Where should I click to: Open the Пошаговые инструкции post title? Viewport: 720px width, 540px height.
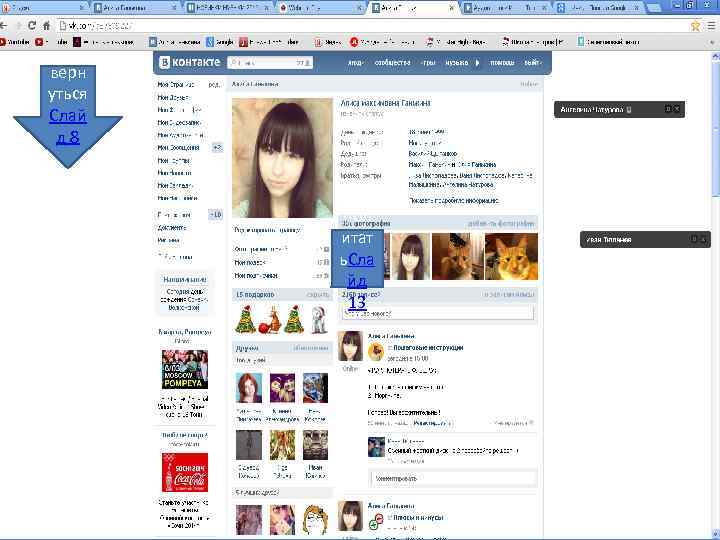(x=428, y=348)
